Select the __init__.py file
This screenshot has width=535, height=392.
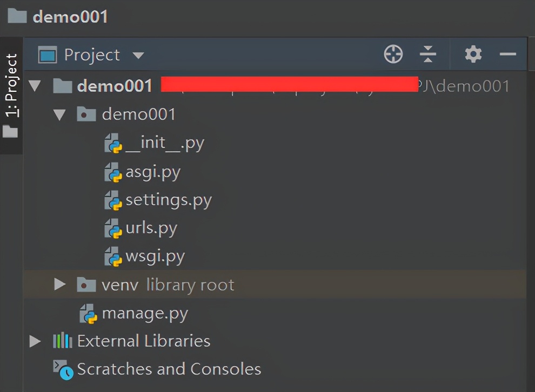(x=165, y=143)
